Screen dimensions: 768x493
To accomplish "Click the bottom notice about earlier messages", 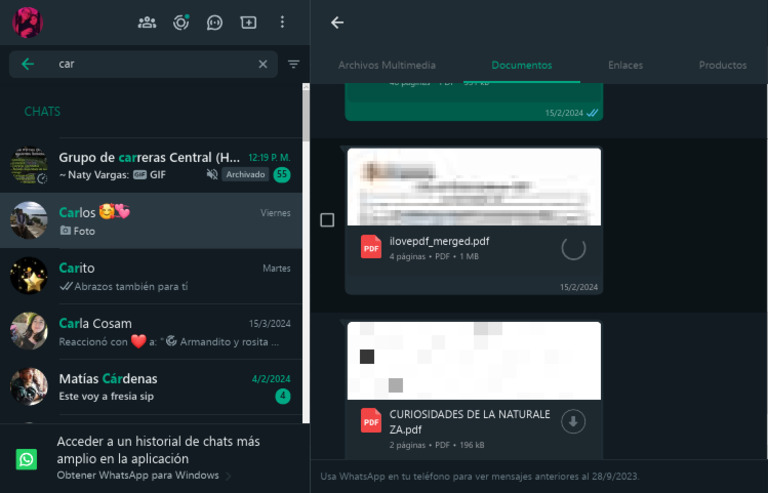I will tap(480, 476).
